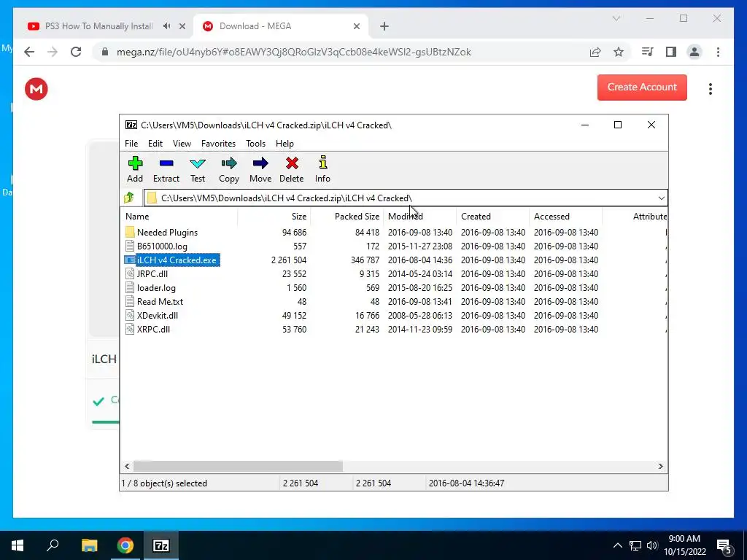Reload the MEGA page in Chrome
The height and width of the screenshot is (560, 747).
[76, 52]
